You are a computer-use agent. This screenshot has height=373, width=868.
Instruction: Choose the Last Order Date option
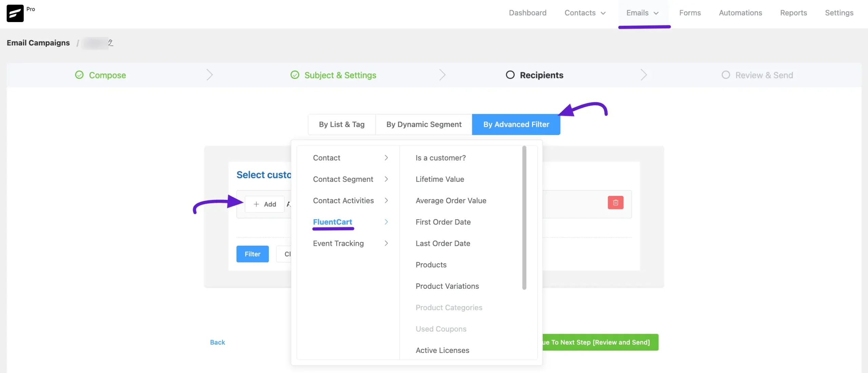coord(443,243)
